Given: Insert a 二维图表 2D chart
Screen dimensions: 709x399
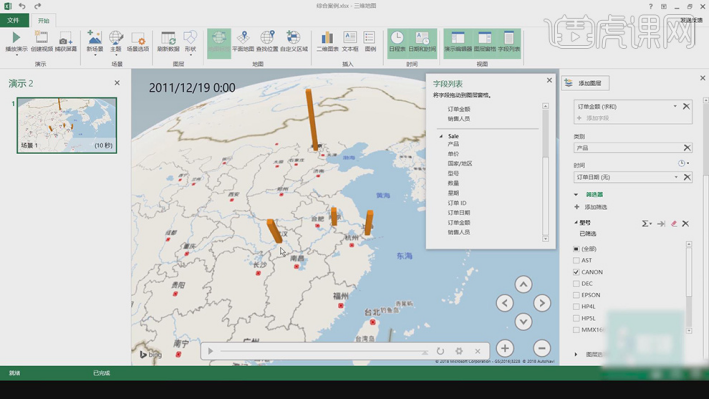Looking at the screenshot, I should (327, 38).
